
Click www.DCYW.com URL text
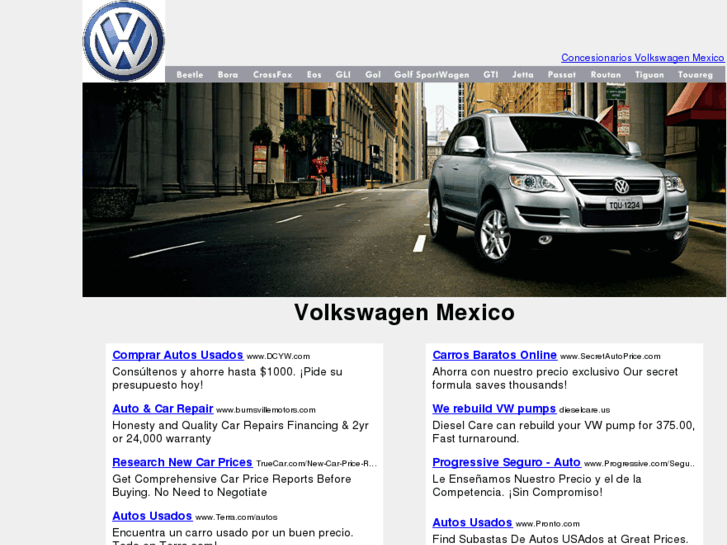coord(278,357)
